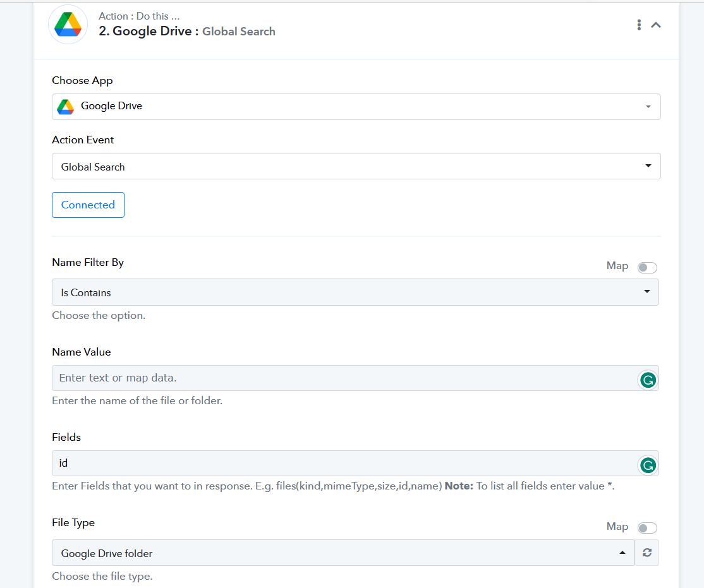Image resolution: width=704 pixels, height=588 pixels.
Task: Toggle the Map switch for File Type
Action: tap(647, 528)
